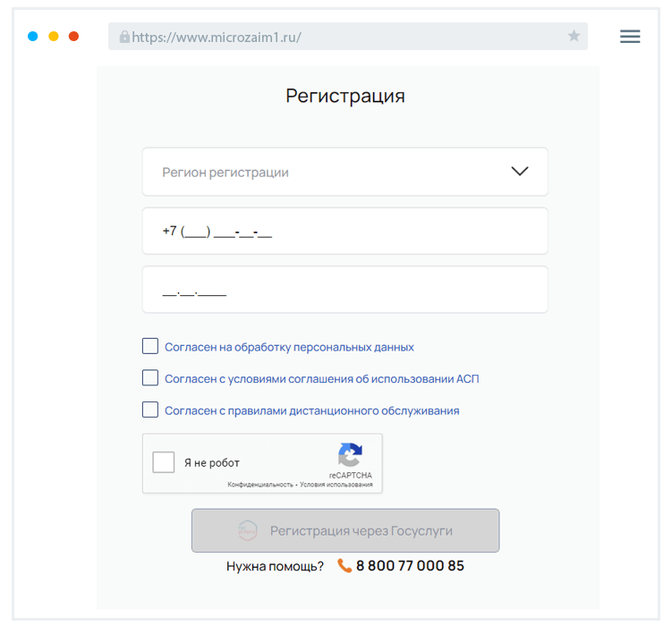
Task: Focus the phone number field
Action: (x=345, y=232)
